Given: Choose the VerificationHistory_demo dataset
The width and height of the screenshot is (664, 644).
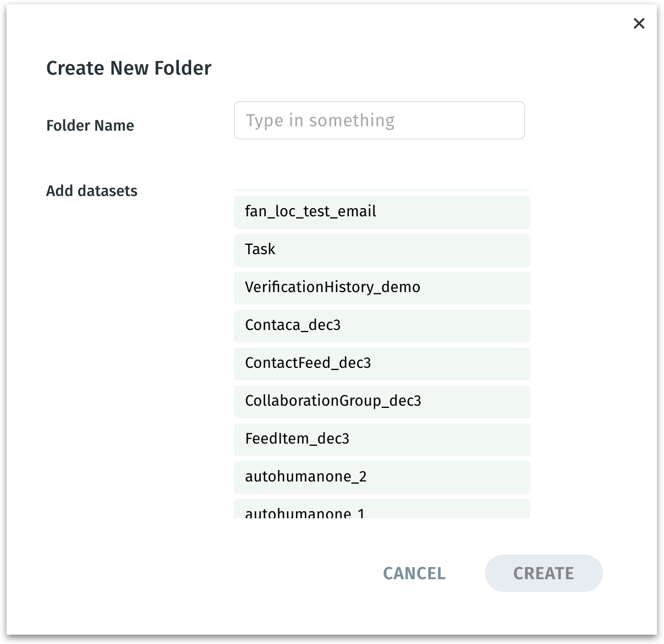Looking at the screenshot, I should tap(382, 288).
